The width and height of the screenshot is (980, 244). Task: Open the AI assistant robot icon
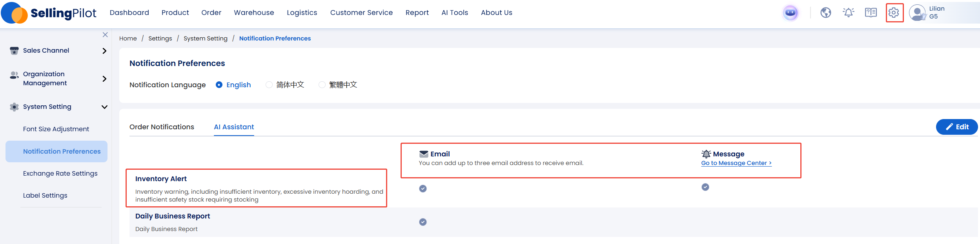[x=790, y=13]
